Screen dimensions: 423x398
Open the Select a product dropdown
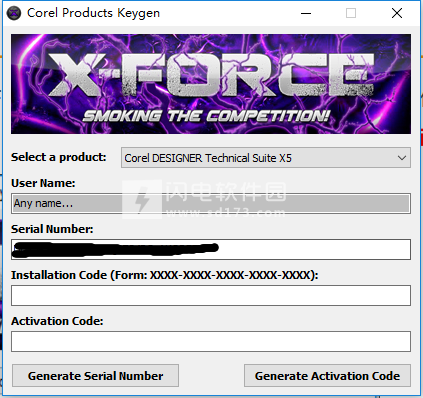coord(266,158)
